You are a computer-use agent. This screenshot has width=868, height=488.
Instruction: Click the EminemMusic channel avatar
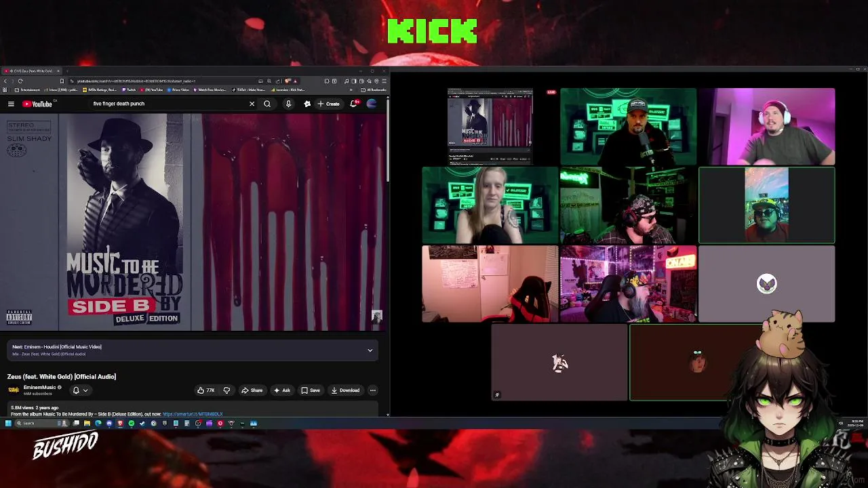(x=13, y=390)
